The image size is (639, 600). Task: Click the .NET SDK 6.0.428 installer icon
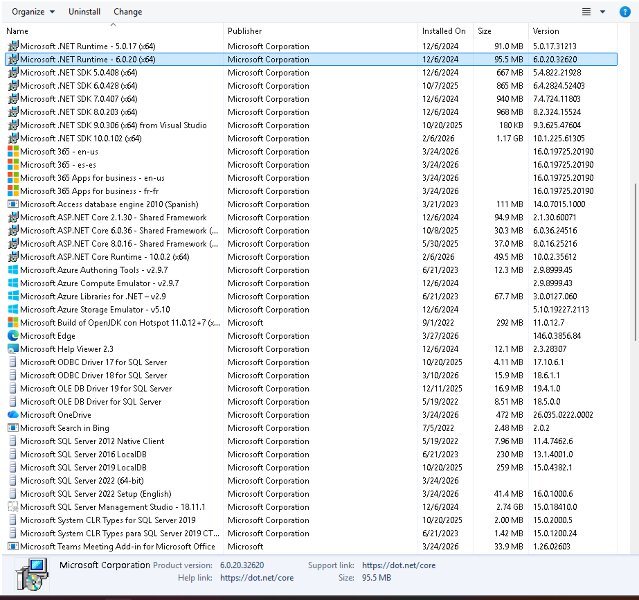pos(13,86)
